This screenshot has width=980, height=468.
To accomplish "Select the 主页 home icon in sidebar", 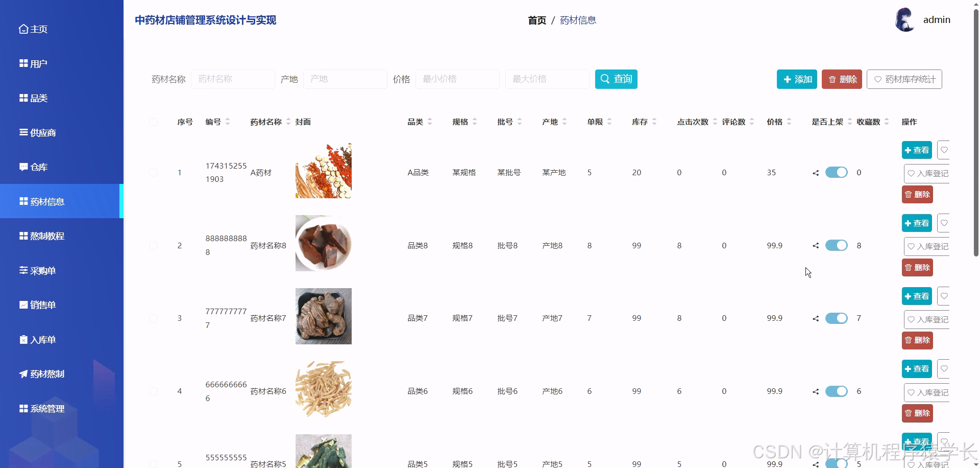I will click(x=23, y=29).
